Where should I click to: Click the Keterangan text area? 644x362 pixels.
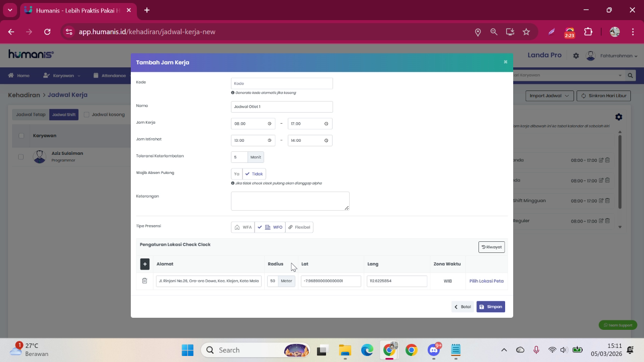290,201
